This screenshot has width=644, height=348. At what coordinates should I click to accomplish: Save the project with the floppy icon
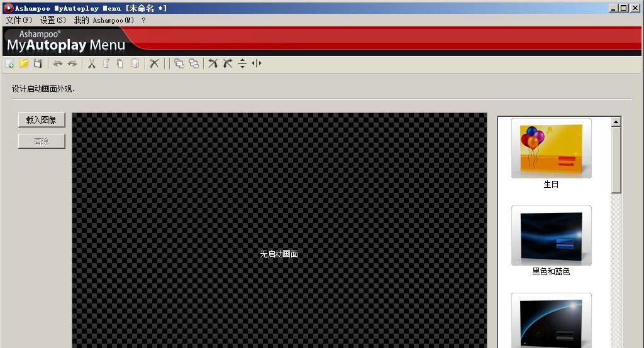coord(38,63)
